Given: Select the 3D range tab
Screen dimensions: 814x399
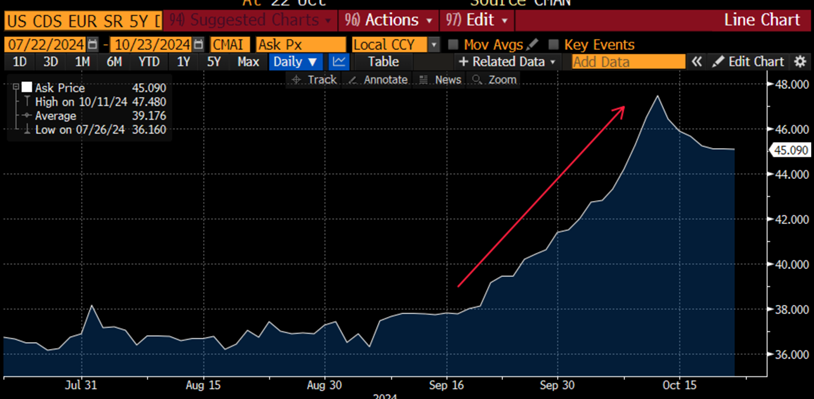Looking at the screenshot, I should point(50,62).
